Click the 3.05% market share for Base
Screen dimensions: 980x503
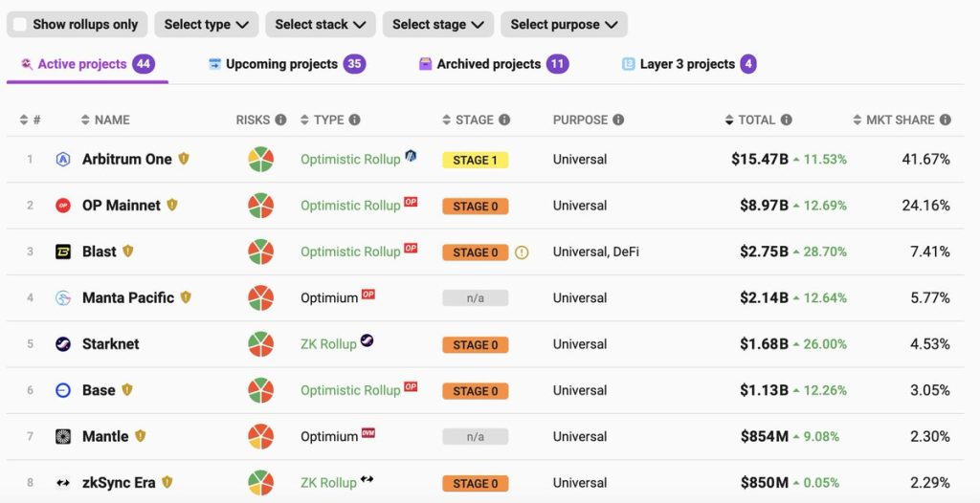click(x=930, y=390)
